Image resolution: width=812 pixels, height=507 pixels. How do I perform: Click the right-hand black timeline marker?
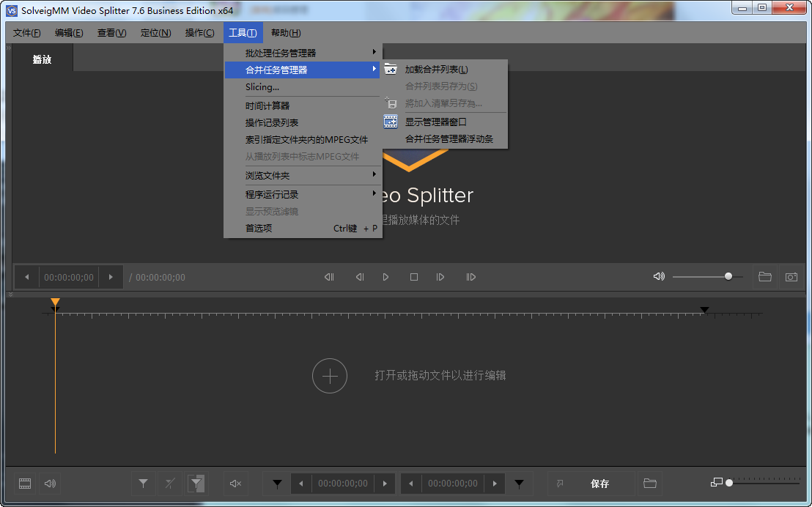click(x=704, y=310)
